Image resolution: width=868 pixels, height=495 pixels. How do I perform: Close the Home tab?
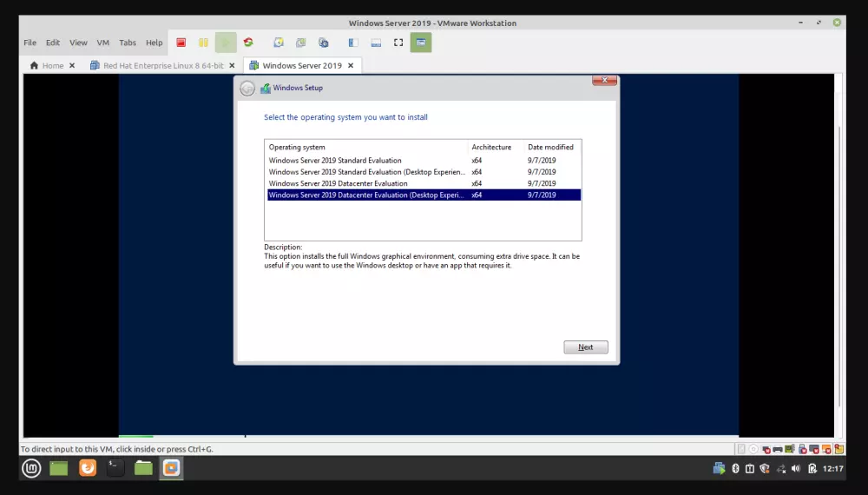pos(72,65)
